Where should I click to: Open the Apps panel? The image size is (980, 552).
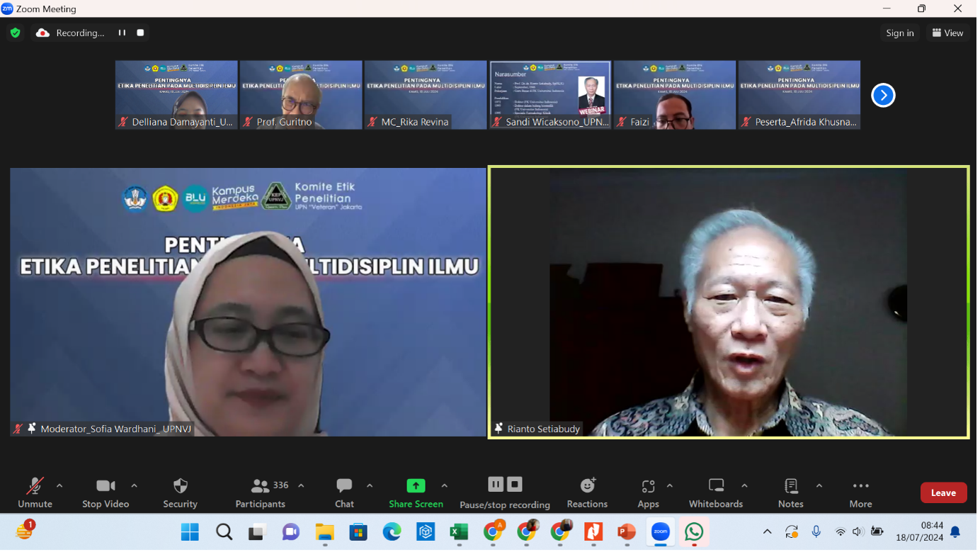coord(648,492)
